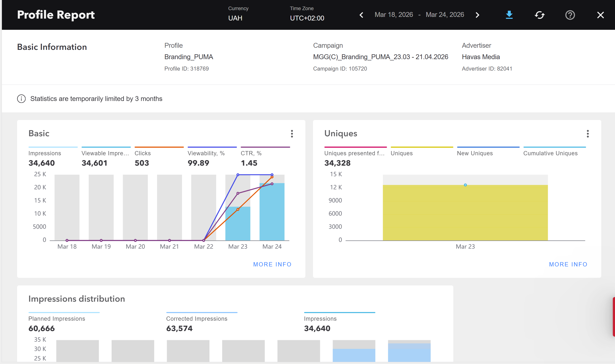Image resolution: width=615 pixels, height=364 pixels.
Task: Open the help question mark icon
Action: click(570, 15)
